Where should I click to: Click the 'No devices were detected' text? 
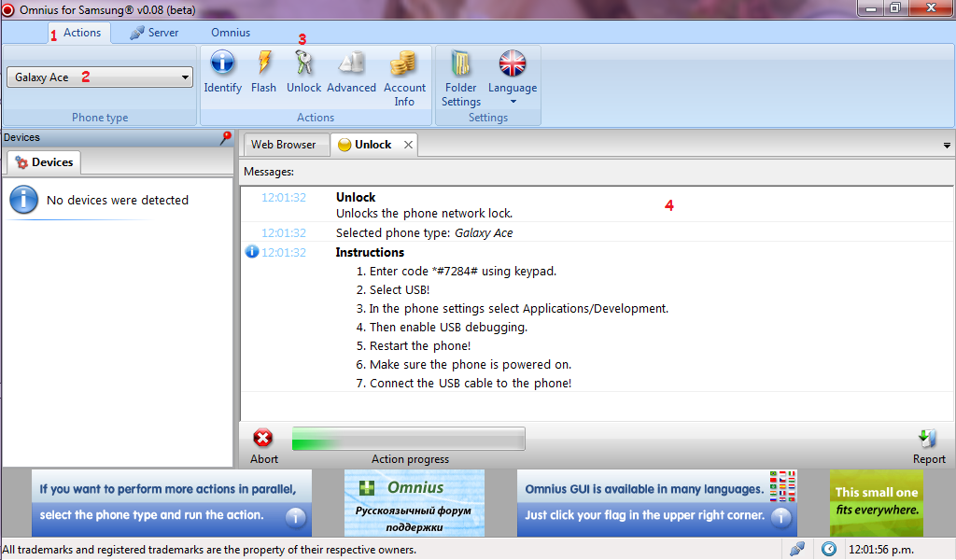click(x=118, y=200)
